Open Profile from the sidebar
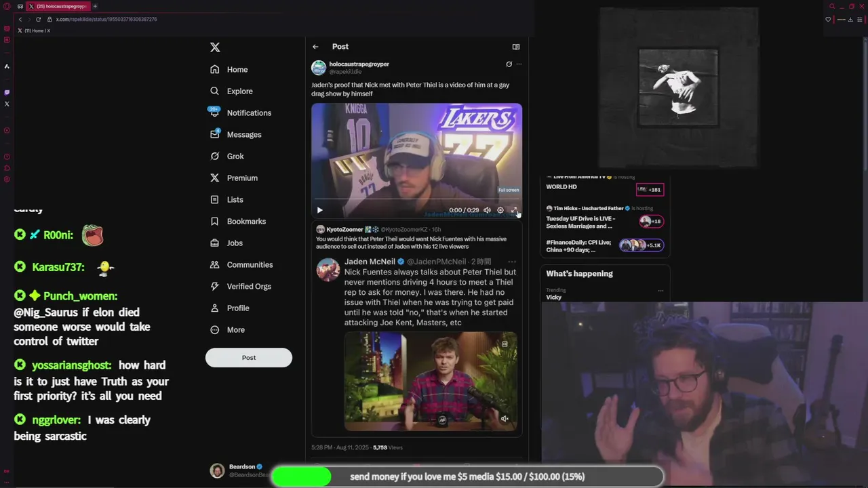Image resolution: width=868 pixels, height=488 pixels. point(229,308)
